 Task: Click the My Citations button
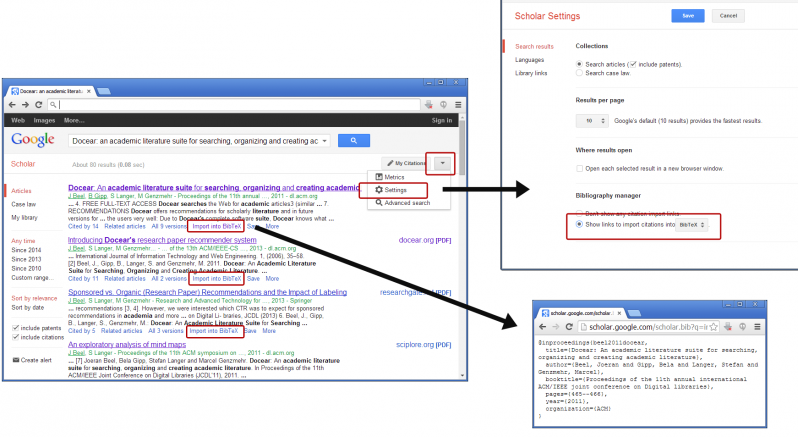[406, 163]
